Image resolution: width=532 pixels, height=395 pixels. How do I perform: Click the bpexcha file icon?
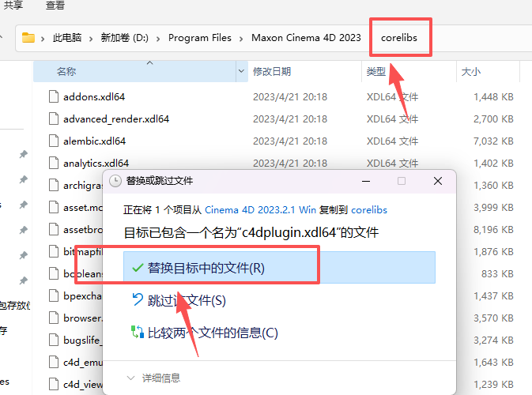54,295
